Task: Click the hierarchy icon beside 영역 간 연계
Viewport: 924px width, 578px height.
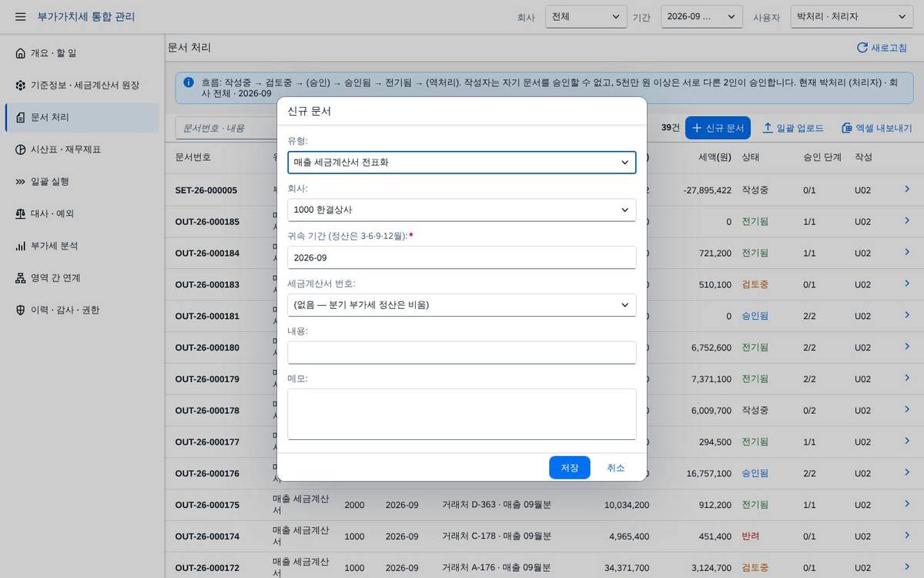Action: (x=20, y=278)
